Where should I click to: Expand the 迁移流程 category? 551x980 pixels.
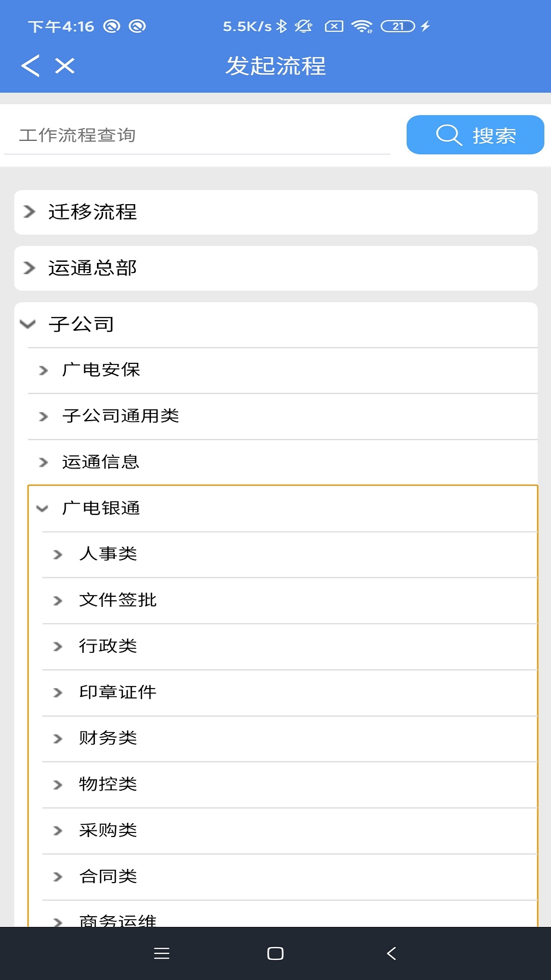tap(275, 212)
